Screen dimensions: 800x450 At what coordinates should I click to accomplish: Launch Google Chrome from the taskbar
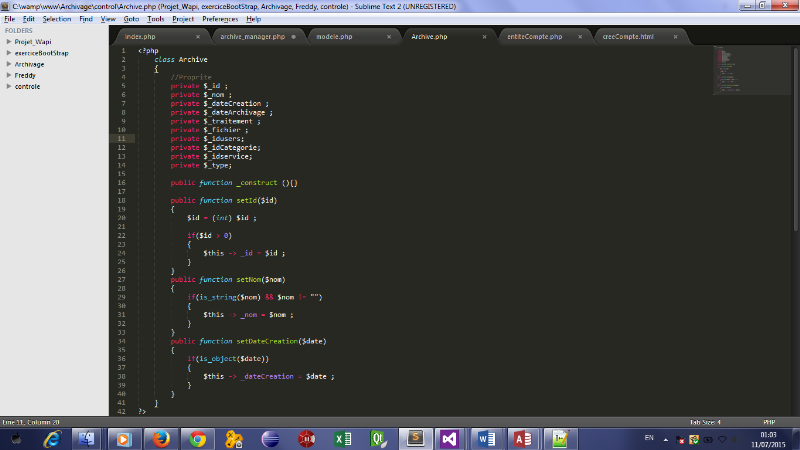coord(198,438)
